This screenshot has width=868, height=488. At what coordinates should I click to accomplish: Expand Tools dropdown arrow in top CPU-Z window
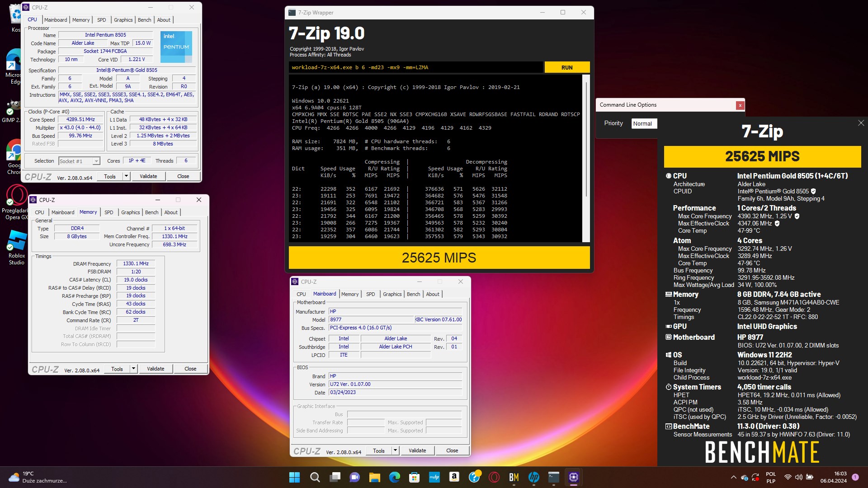click(127, 176)
